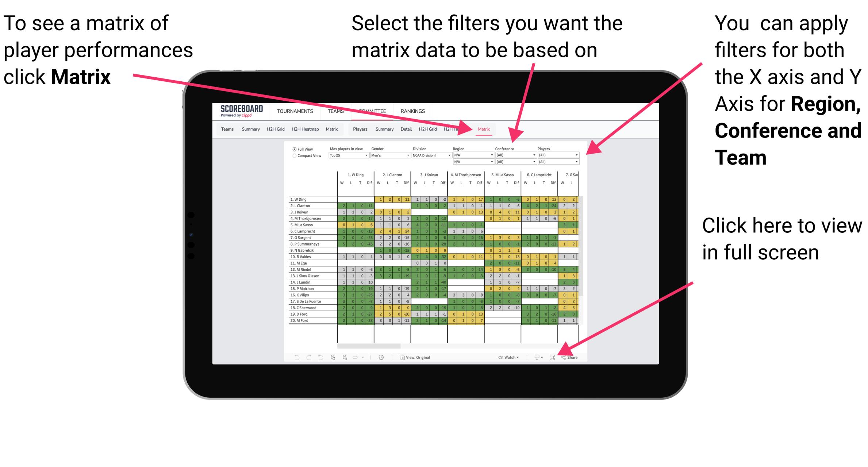Click the Share icon
The image size is (868, 467).
point(569,357)
